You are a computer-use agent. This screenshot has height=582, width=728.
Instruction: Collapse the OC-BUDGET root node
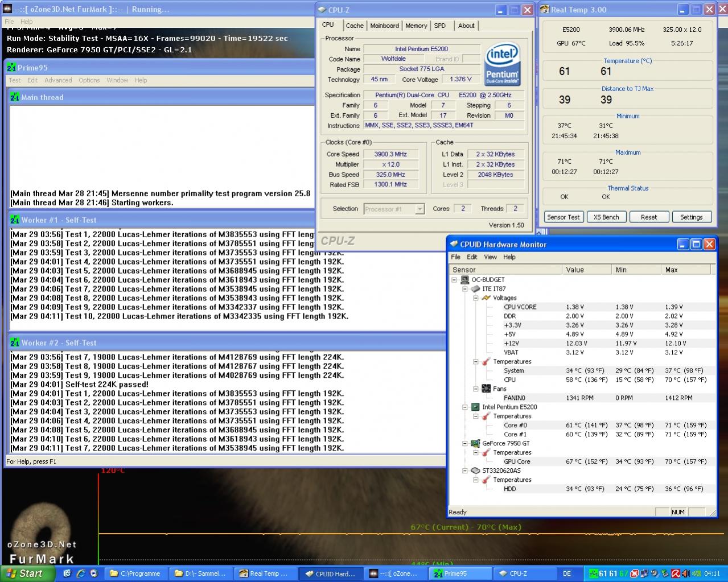[454, 279]
